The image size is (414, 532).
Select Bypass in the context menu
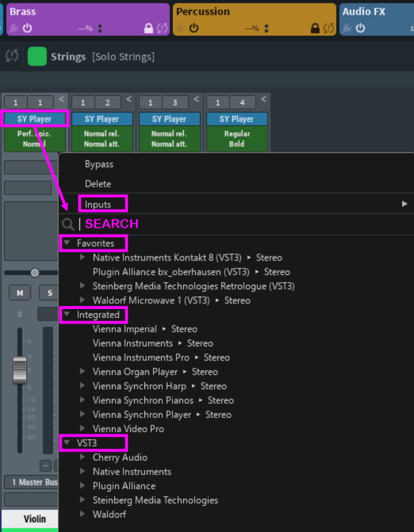pyautogui.click(x=99, y=164)
